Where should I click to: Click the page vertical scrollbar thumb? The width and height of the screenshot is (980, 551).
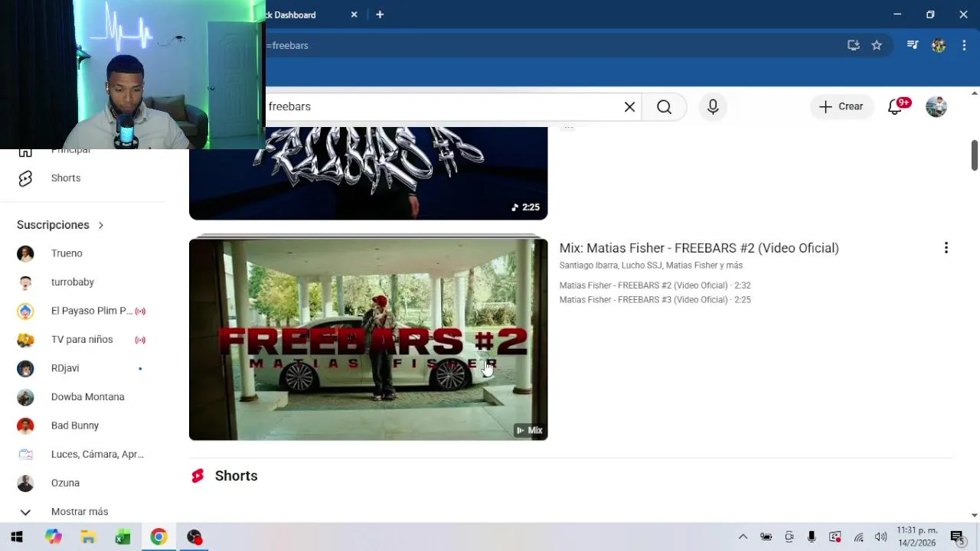pos(975,155)
